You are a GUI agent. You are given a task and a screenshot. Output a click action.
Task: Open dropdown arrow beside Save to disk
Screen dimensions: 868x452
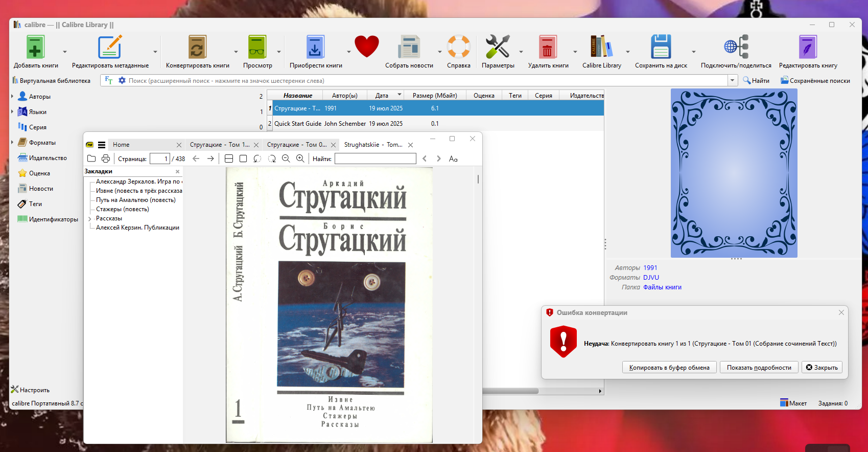(694, 52)
